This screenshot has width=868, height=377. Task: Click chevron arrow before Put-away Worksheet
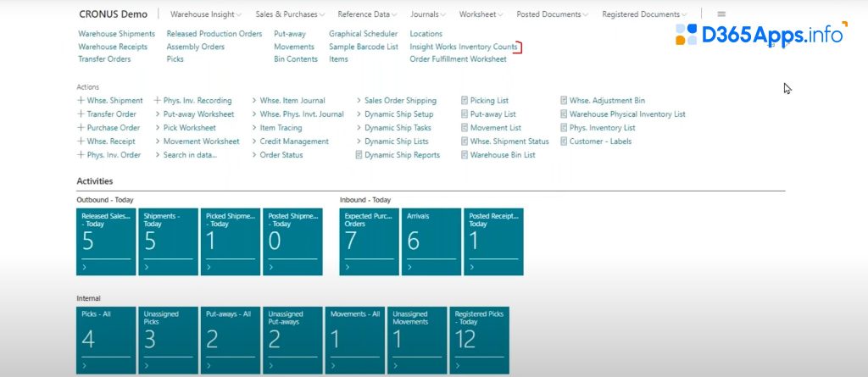pyautogui.click(x=157, y=114)
